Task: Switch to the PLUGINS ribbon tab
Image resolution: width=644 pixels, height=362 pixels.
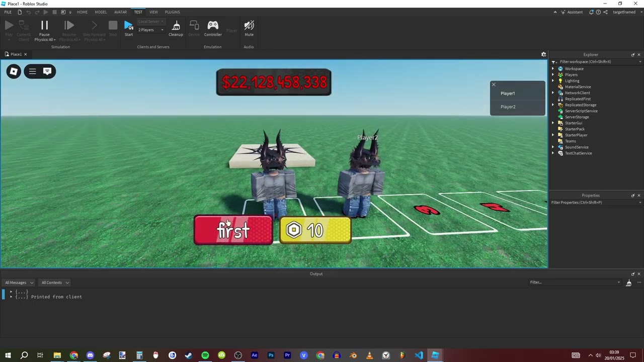Action: (x=172, y=12)
